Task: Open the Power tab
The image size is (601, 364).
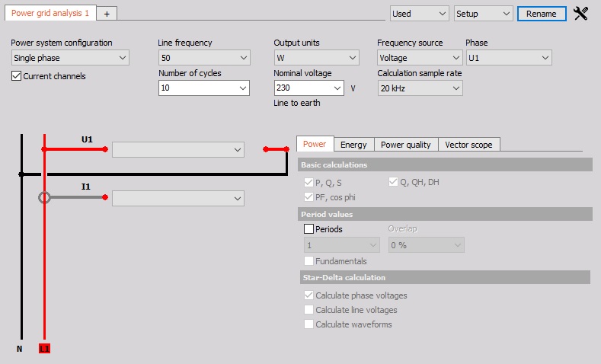Action: tap(315, 144)
